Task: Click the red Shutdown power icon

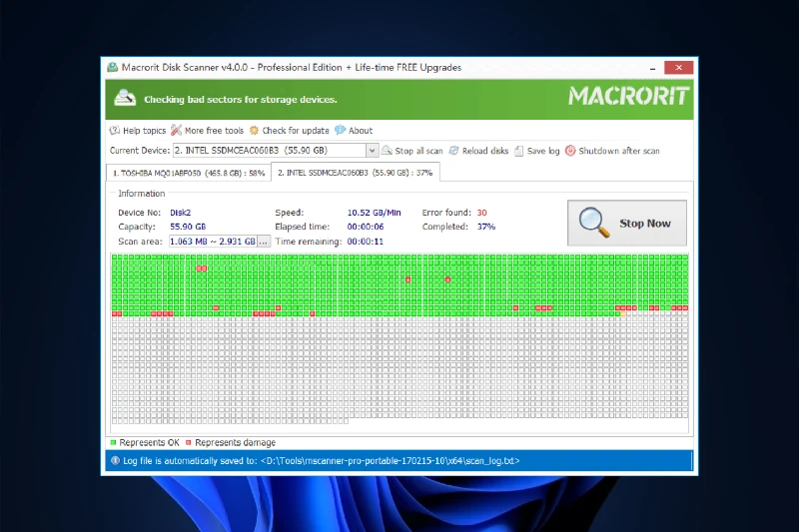Action: (x=570, y=150)
